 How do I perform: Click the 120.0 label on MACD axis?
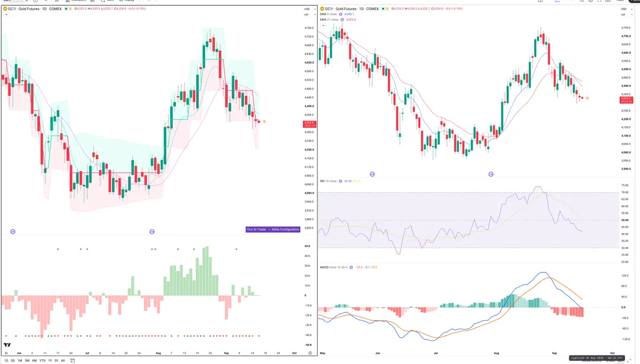(625, 276)
